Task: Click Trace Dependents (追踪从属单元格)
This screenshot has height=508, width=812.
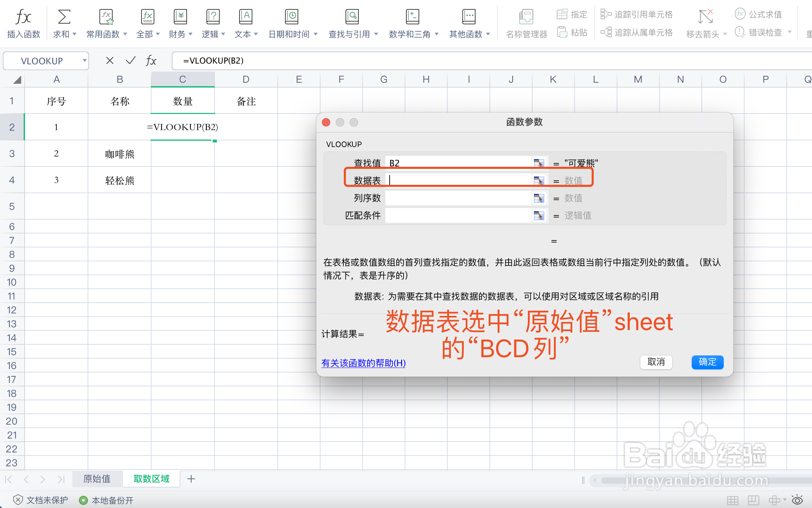Action: [637, 32]
